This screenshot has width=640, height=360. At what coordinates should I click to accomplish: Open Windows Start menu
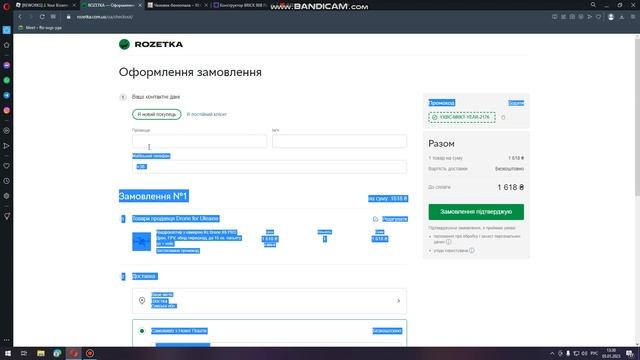click(x=7, y=353)
